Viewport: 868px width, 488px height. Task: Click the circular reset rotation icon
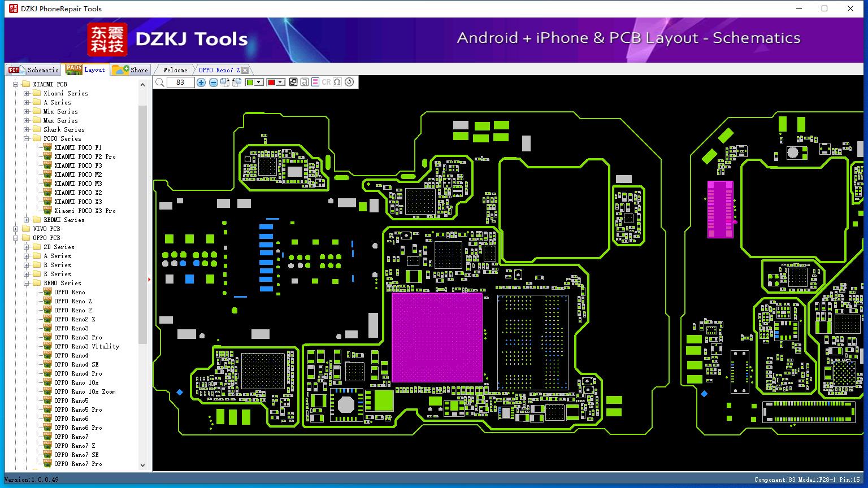(x=349, y=82)
